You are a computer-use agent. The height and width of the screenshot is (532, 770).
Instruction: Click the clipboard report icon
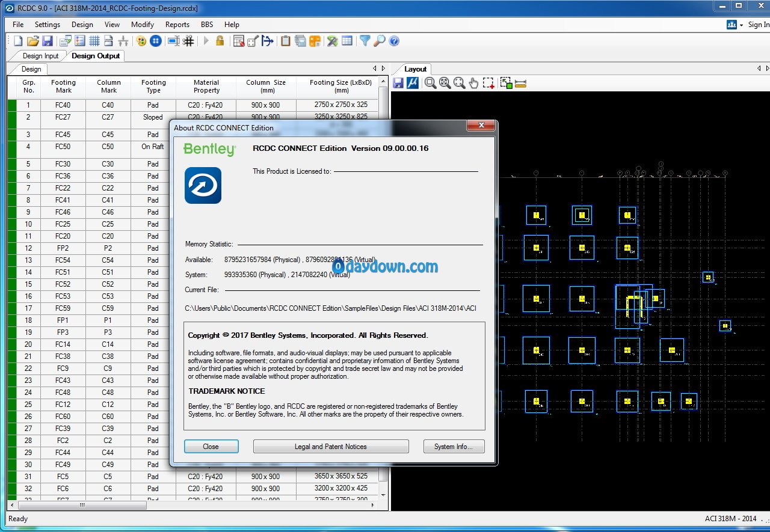click(286, 41)
